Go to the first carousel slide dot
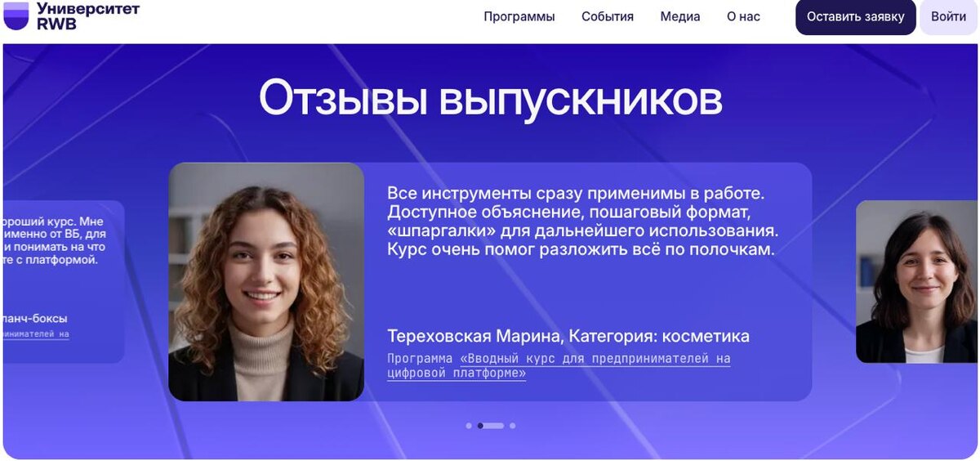The width and height of the screenshot is (980, 461). (469, 425)
